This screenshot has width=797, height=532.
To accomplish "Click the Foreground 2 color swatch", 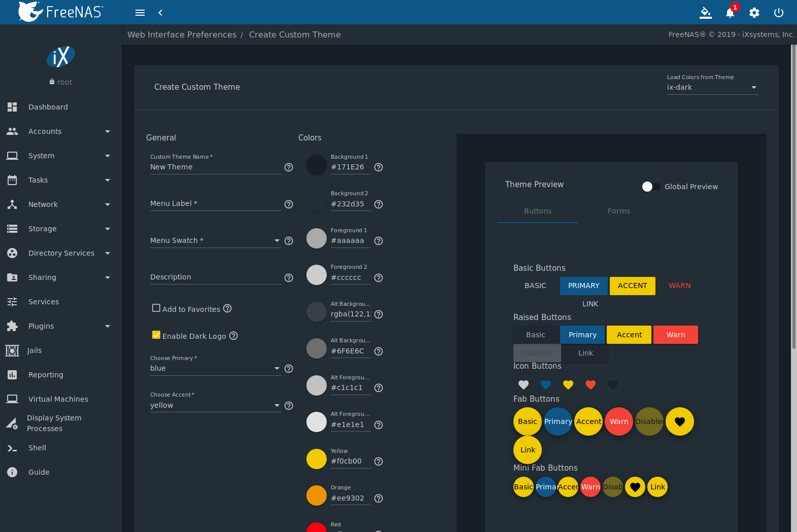I will (317, 275).
